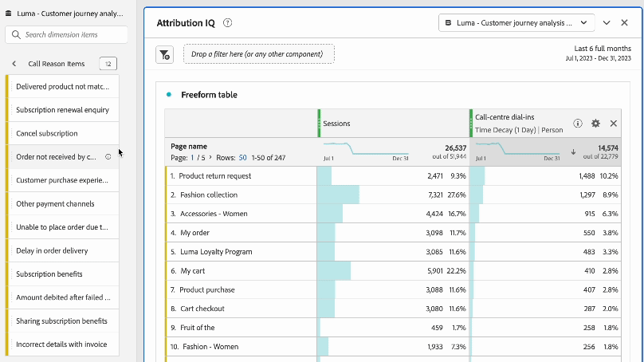The image size is (644, 362).
Task: Open the Attribution IQ help icon
Action: click(x=227, y=23)
